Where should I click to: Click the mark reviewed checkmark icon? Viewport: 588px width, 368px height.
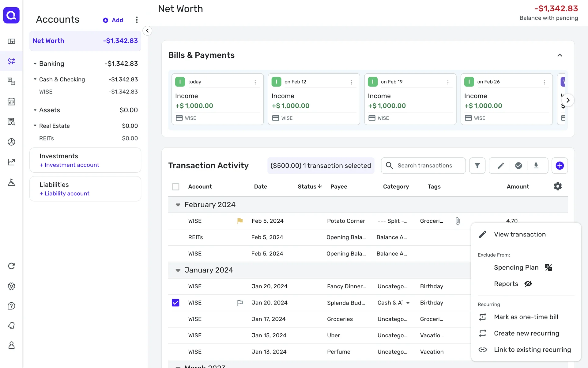coord(518,166)
